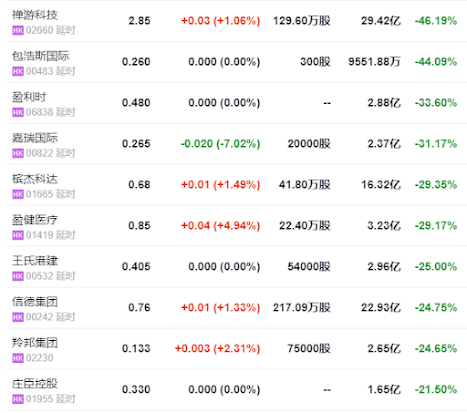Open stock 槟杰科达

tap(35, 179)
